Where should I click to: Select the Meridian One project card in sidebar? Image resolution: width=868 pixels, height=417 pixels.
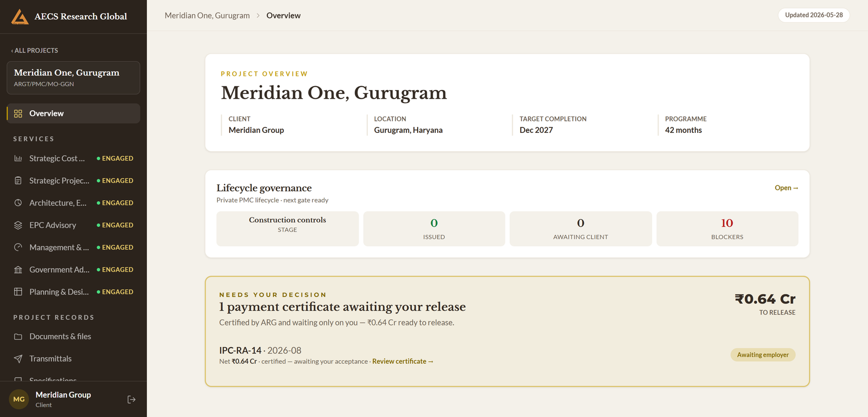tap(73, 78)
